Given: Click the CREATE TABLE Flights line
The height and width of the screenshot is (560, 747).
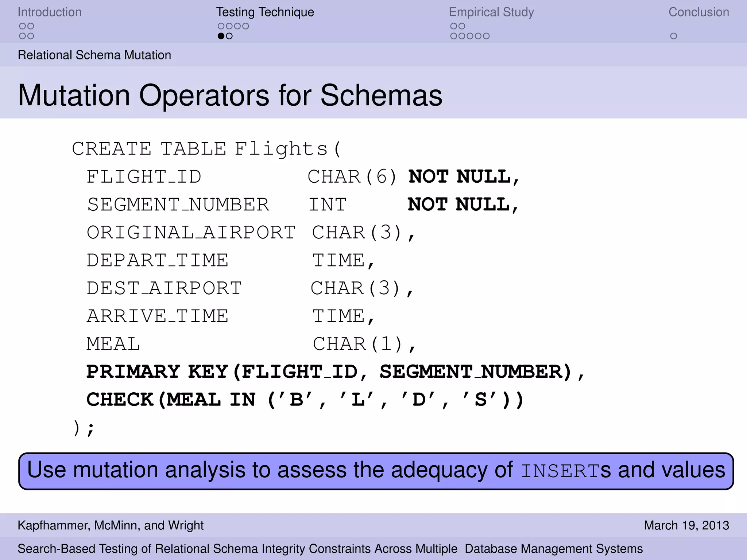Looking at the screenshot, I should 206,149.
